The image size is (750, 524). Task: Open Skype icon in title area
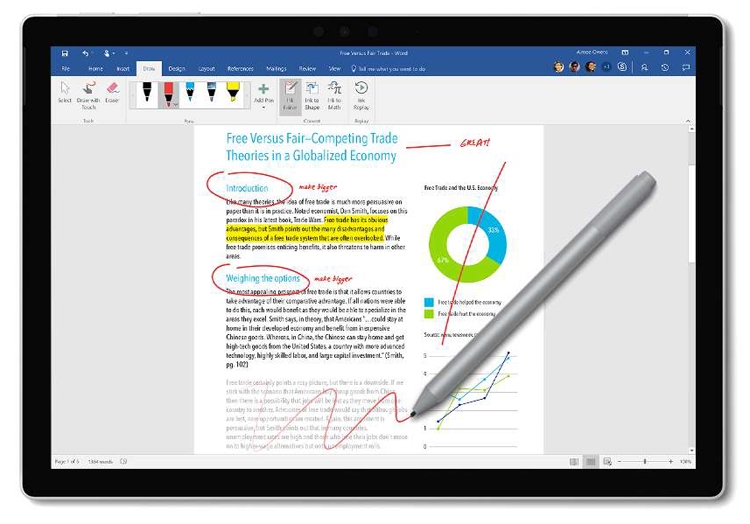click(622, 67)
